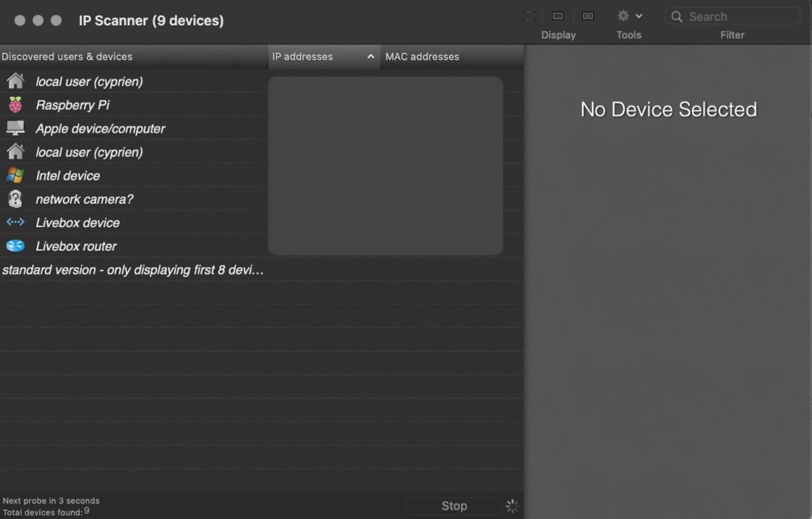This screenshot has width=812, height=519.
Task: Select the Raspberry Pi device icon
Action: click(15, 105)
